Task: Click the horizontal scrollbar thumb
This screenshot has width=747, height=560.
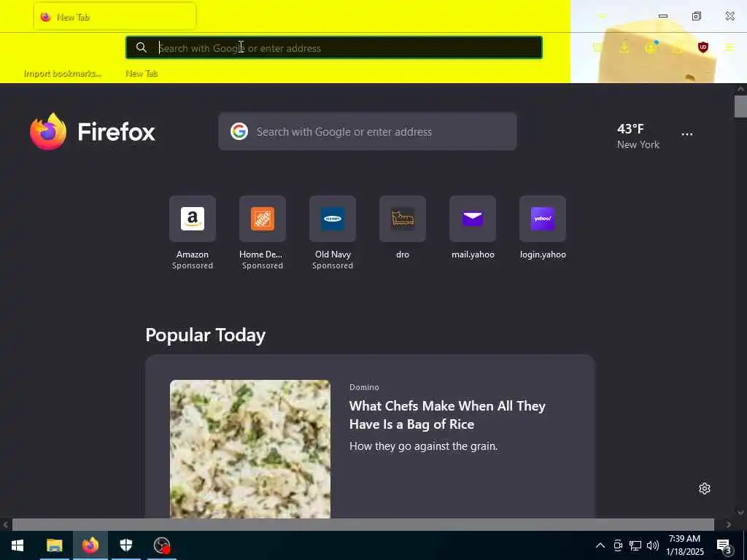Action: (363, 524)
